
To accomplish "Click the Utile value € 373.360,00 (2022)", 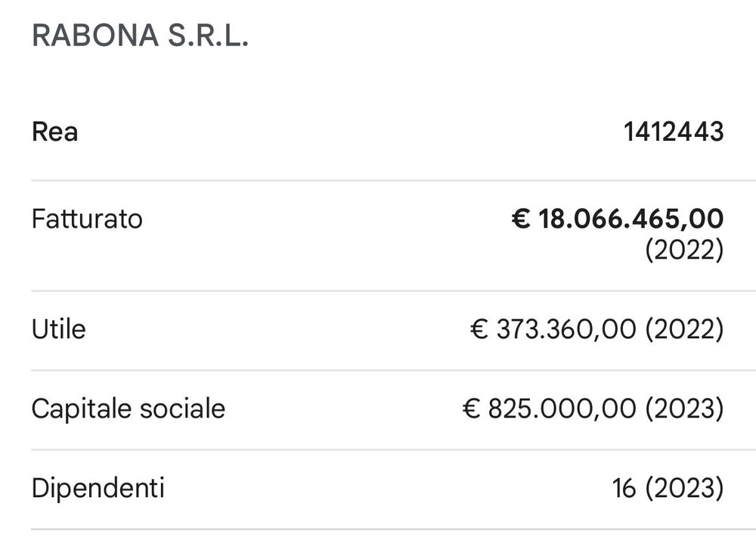I will pyautogui.click(x=597, y=329).
